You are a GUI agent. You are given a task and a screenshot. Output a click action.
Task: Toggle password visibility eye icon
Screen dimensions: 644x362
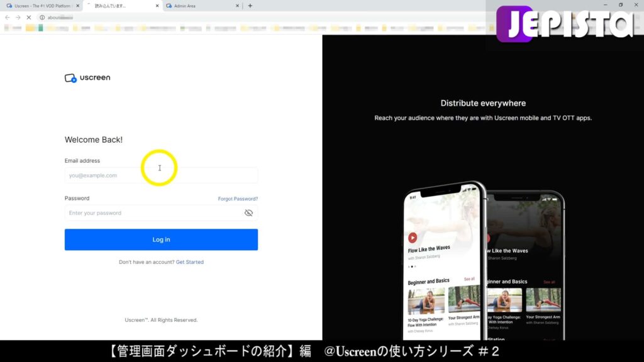[x=248, y=212]
